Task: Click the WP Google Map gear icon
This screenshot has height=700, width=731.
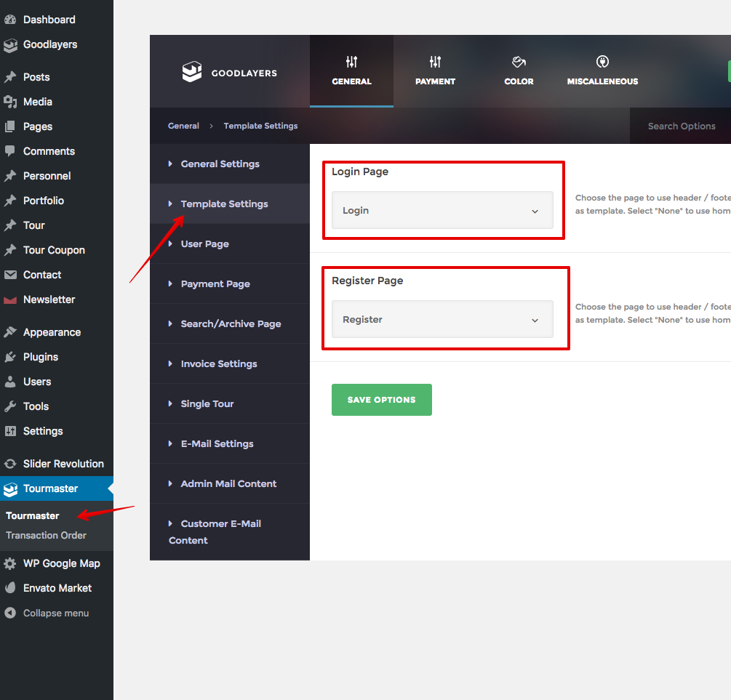Action: coord(10,563)
